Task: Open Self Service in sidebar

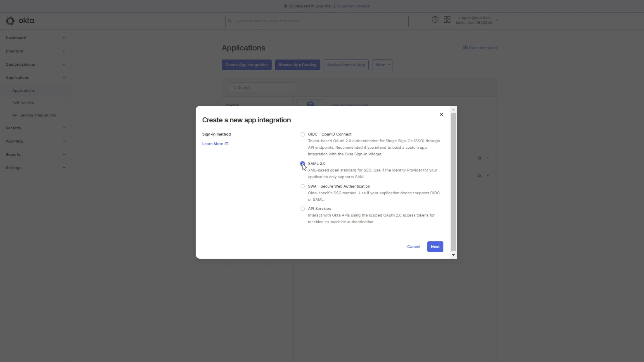Action: (23, 103)
